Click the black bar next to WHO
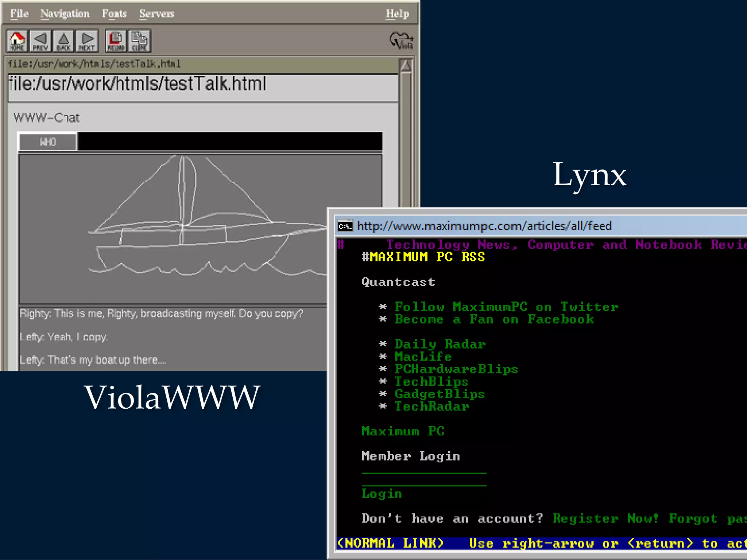Screen dimensions: 747x560 [230, 141]
